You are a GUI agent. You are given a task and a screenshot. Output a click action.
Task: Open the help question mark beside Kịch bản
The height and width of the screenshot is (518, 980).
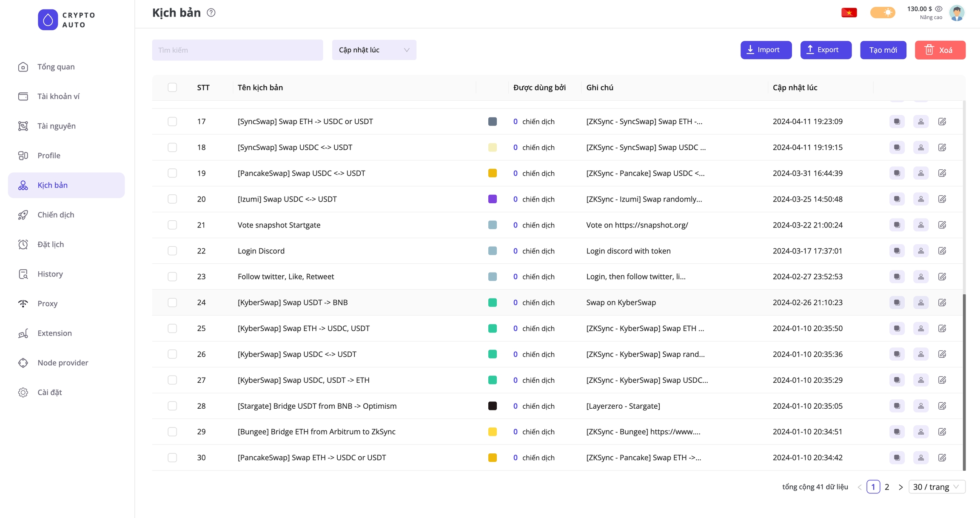click(211, 13)
